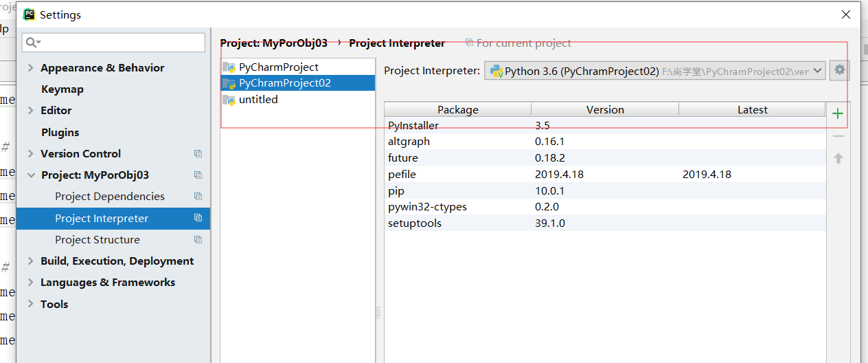Click folder icon of untitled project

[x=229, y=100]
